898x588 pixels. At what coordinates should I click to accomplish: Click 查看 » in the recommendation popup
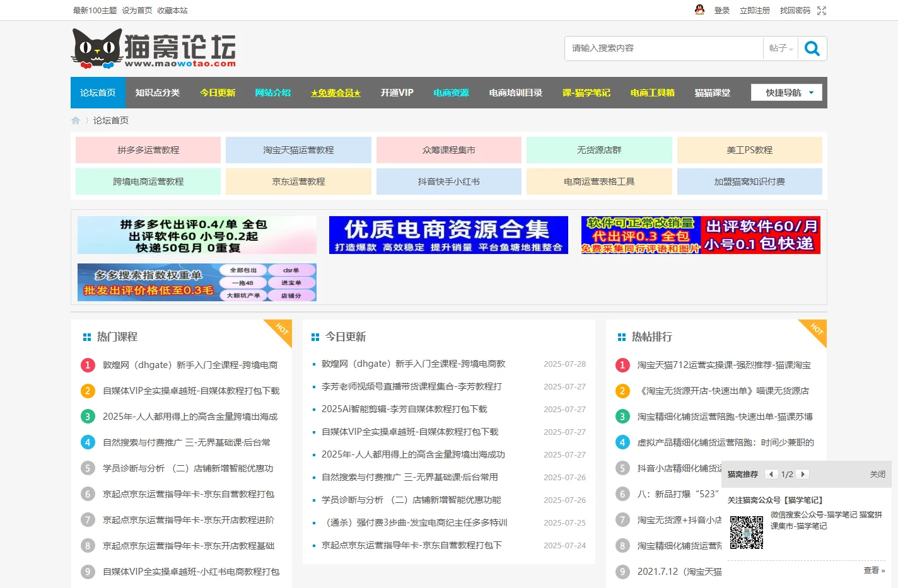click(874, 570)
